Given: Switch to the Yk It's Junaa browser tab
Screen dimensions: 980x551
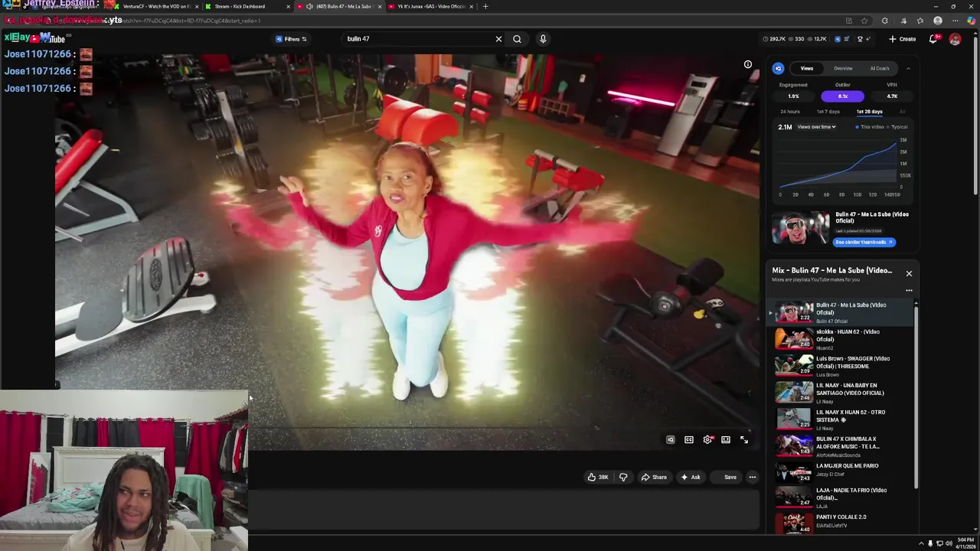Looking at the screenshot, I should coord(432,6).
